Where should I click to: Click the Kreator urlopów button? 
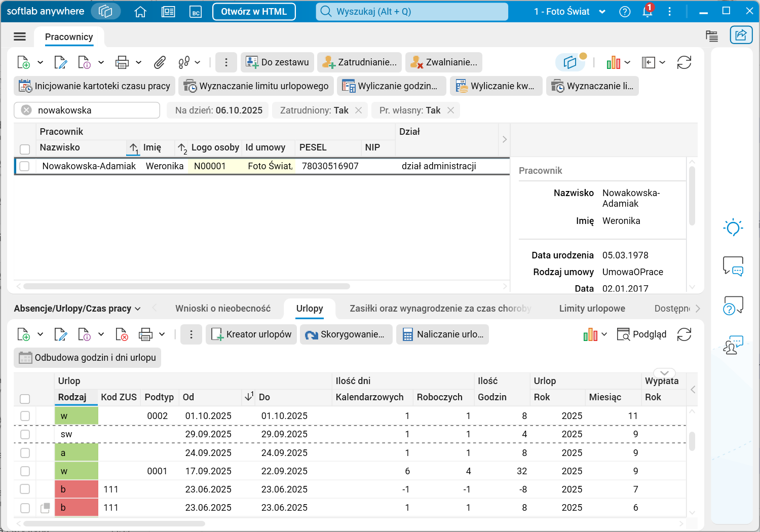(251, 334)
